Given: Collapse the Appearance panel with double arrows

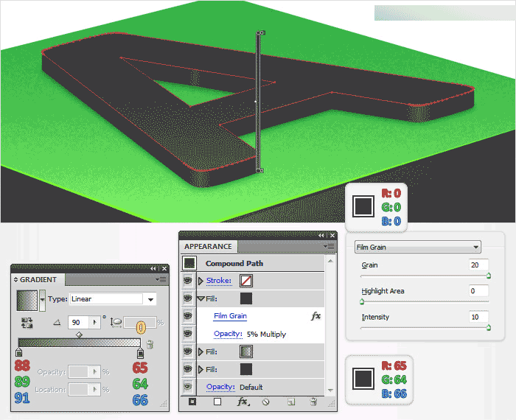Looking at the screenshot, I should 321,235.
